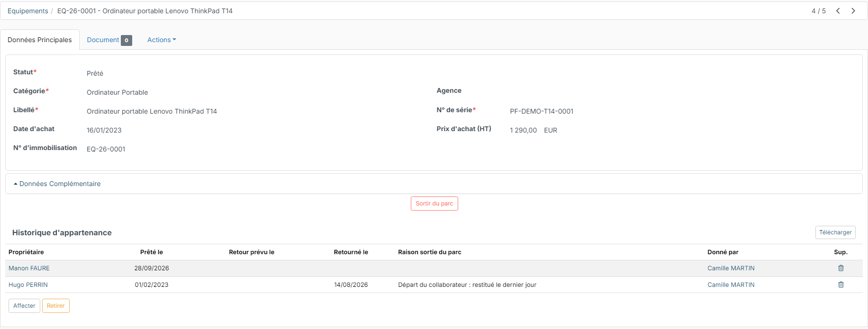Click purchase price 1 290,00
Image resolution: width=868 pixels, height=329 pixels.
tap(523, 130)
